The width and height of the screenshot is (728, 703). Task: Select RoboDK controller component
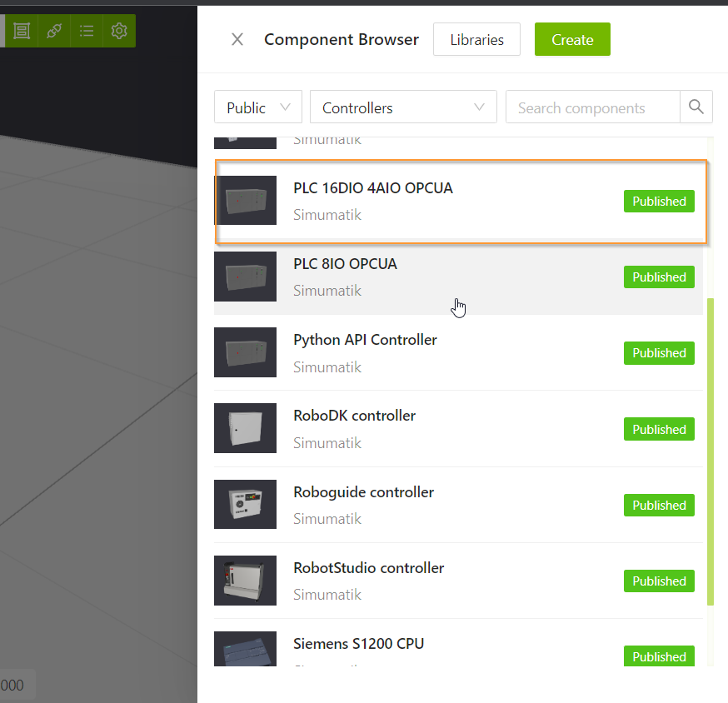point(458,429)
